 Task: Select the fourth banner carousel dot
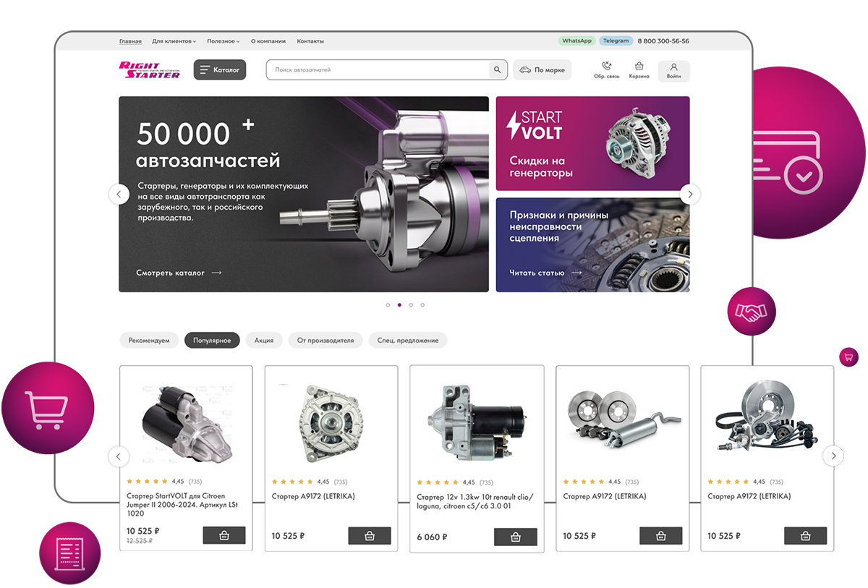[422, 304]
